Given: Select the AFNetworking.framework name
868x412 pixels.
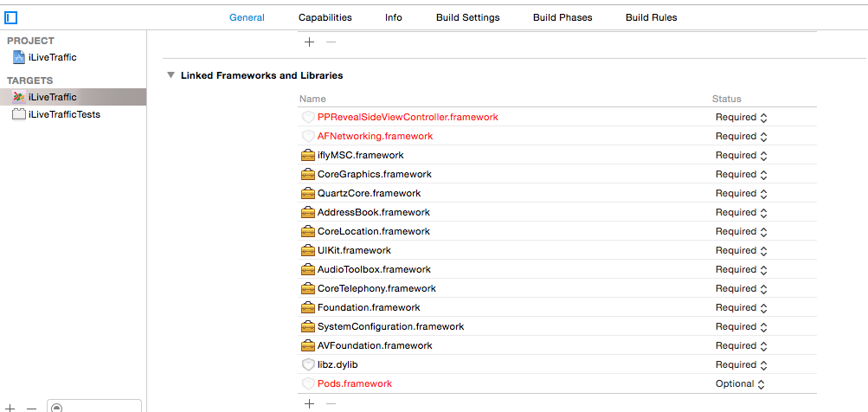Looking at the screenshot, I should coord(376,136).
